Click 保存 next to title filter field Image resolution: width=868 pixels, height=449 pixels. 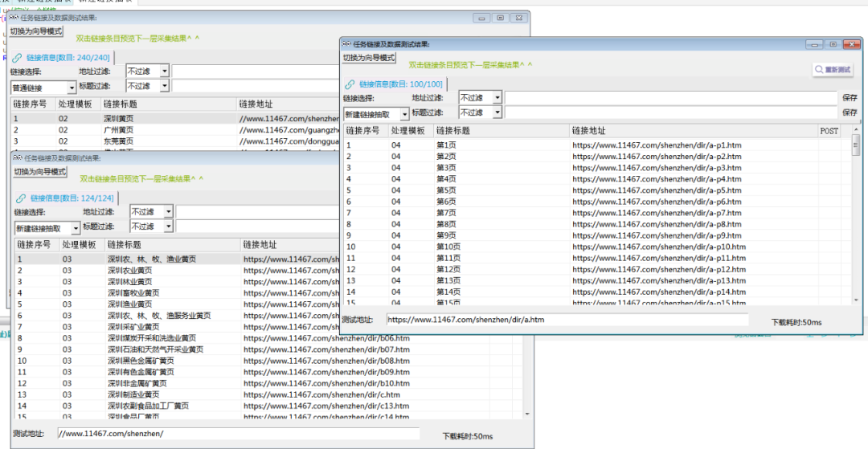(x=850, y=112)
